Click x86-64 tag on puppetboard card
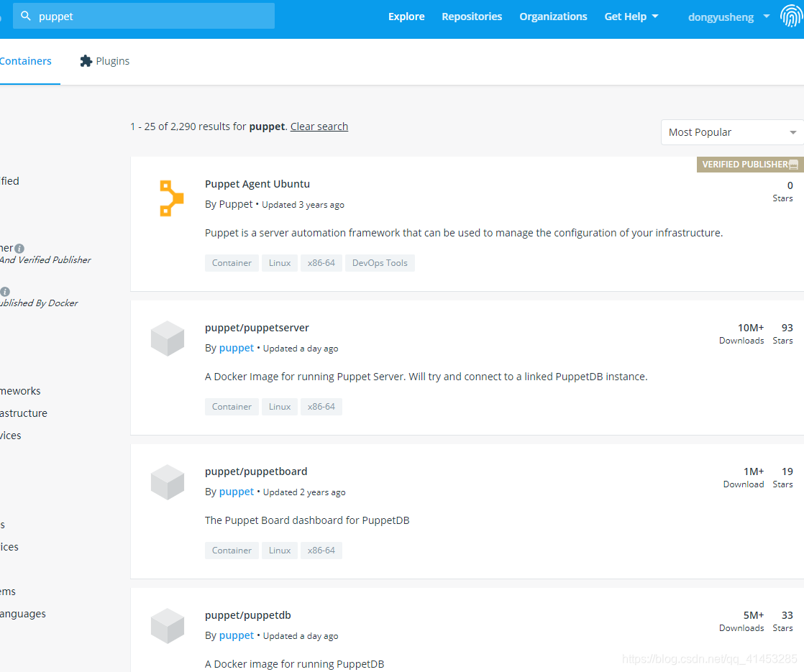 tap(321, 551)
